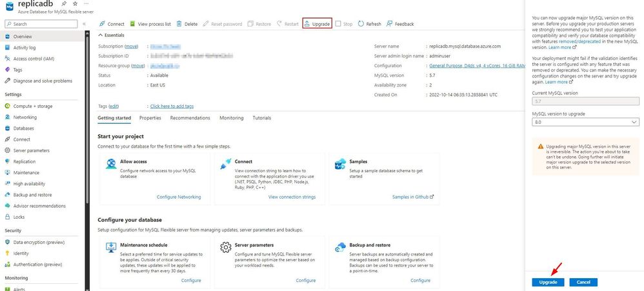The height and width of the screenshot is (291, 644).
Task: Click the Reset password toolbar item
Action: (222, 25)
